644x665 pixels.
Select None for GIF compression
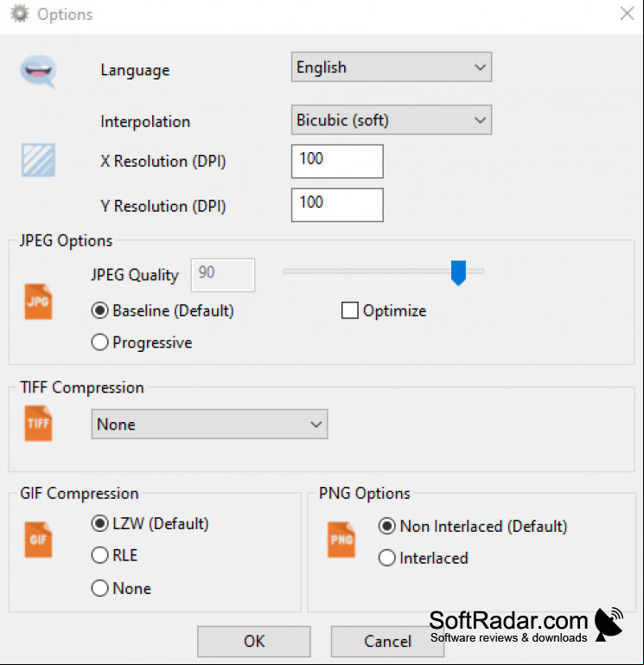pyautogui.click(x=121, y=589)
